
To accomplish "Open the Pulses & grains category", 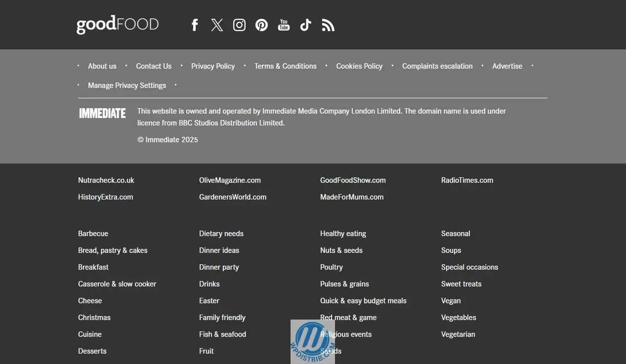I will [344, 284].
